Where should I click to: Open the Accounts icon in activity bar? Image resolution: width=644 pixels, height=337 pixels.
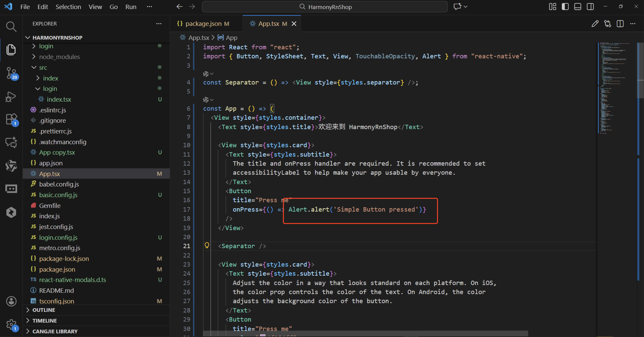tap(11, 301)
